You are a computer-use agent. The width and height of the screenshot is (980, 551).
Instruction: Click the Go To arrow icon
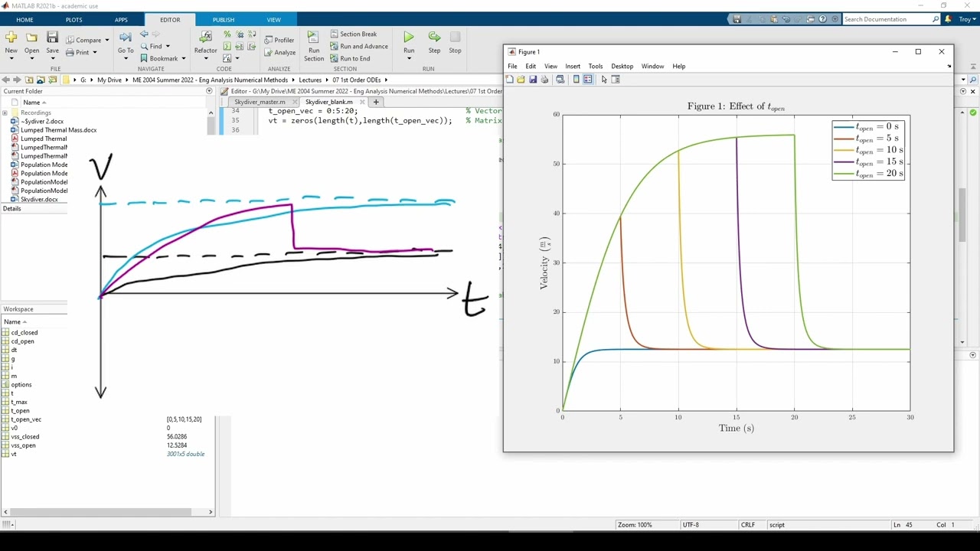[x=125, y=37]
